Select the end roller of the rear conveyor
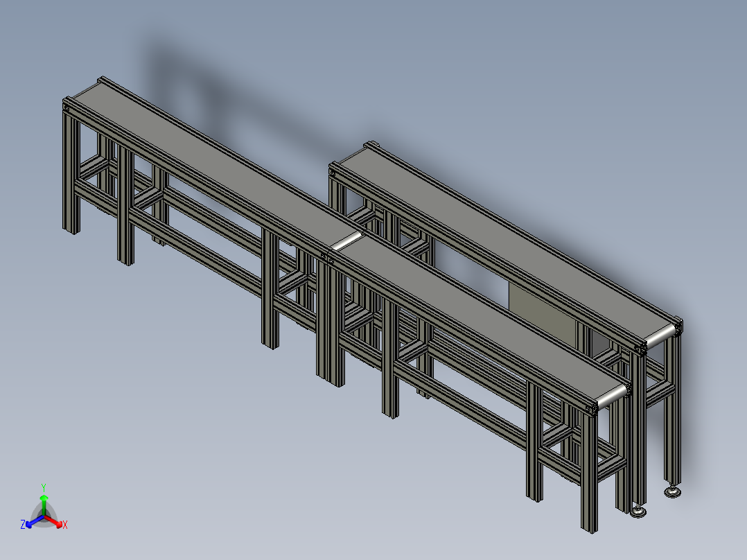The width and height of the screenshot is (747, 560). pos(660,337)
